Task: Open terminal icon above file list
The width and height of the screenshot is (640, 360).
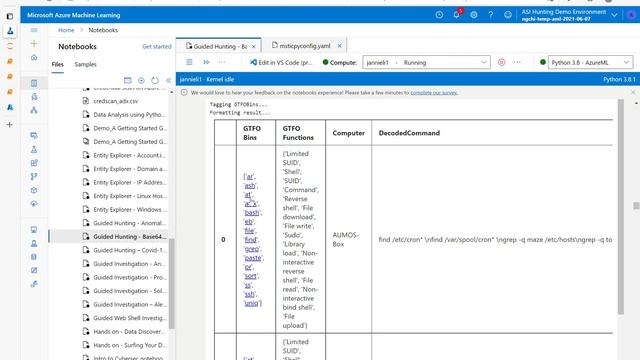Action: pyautogui.click(x=128, y=80)
